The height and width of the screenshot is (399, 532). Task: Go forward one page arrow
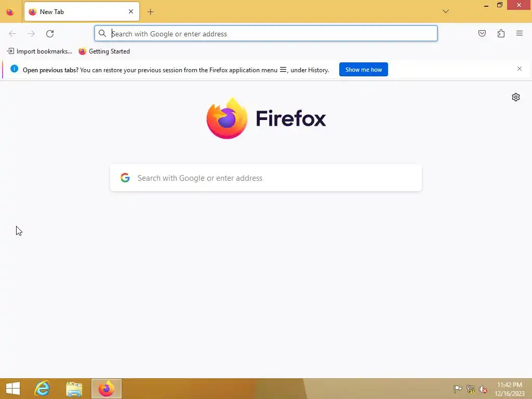point(31,34)
